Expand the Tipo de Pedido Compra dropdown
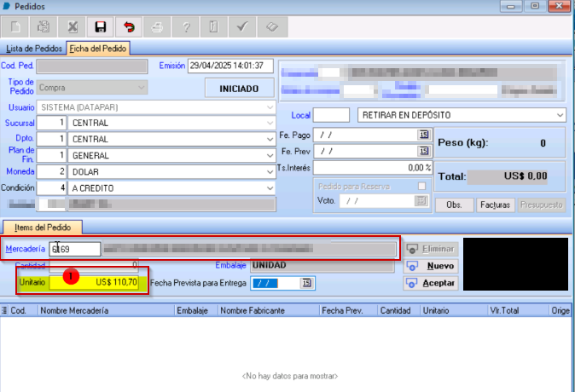This screenshot has height=392, width=575. [x=142, y=88]
